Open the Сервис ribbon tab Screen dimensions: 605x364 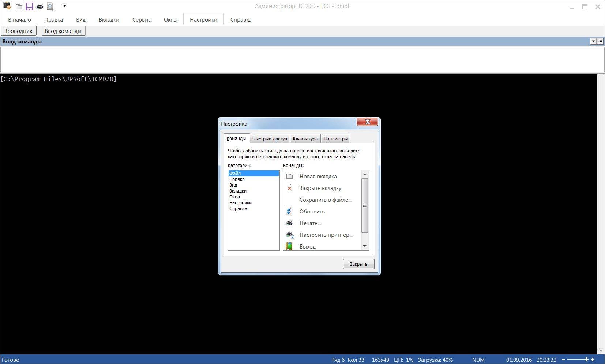142,20
